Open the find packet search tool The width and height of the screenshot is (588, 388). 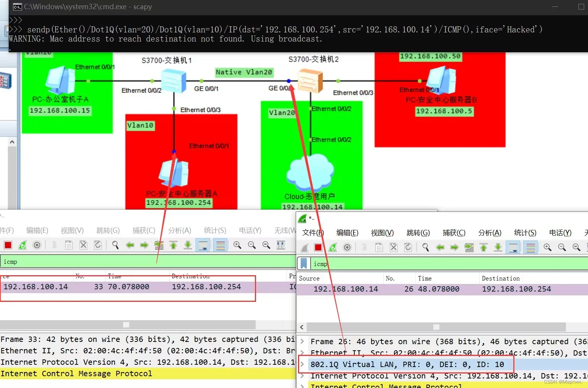tap(115, 245)
